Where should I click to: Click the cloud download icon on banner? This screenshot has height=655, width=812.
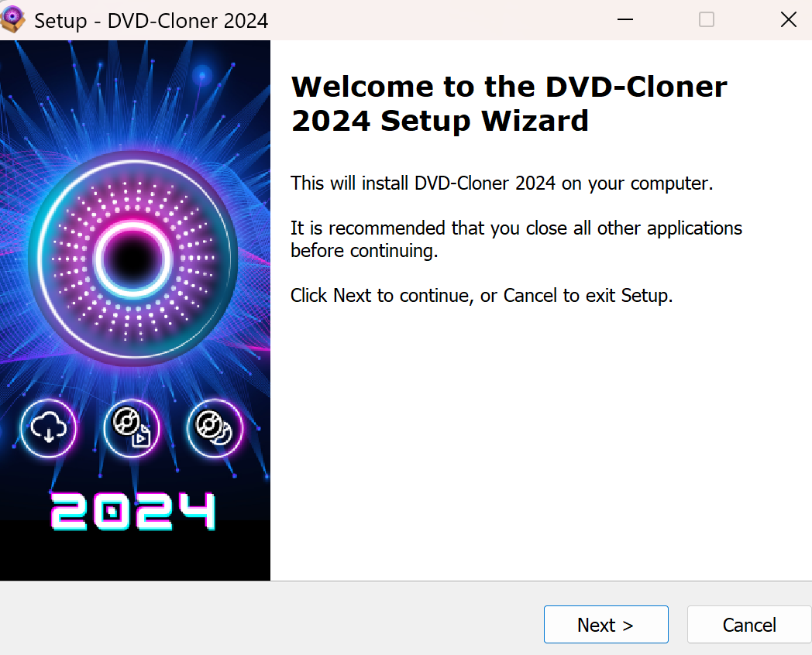pyautogui.click(x=49, y=428)
